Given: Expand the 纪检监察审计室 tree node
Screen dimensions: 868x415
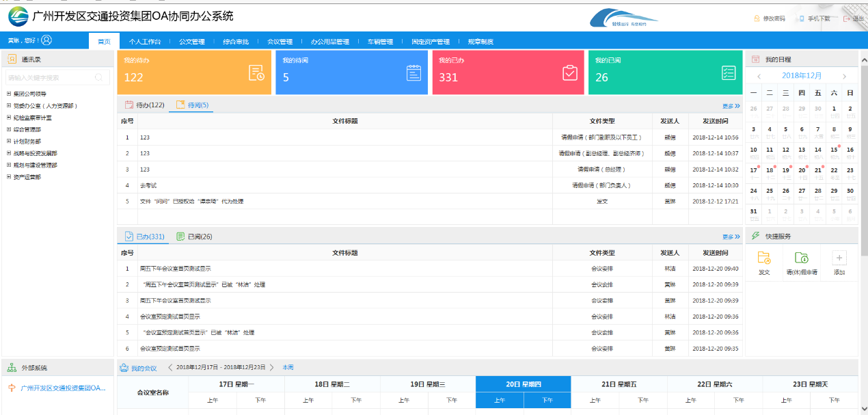Looking at the screenshot, I should point(9,118).
